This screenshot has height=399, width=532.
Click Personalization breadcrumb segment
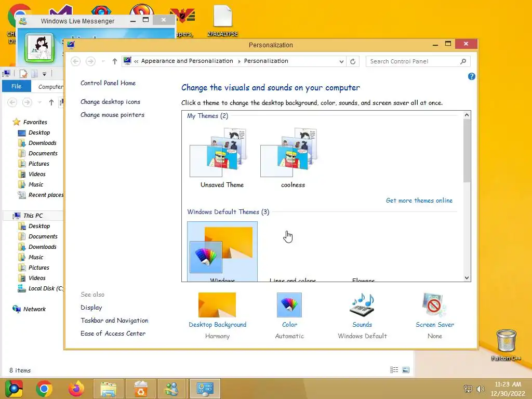tap(266, 61)
